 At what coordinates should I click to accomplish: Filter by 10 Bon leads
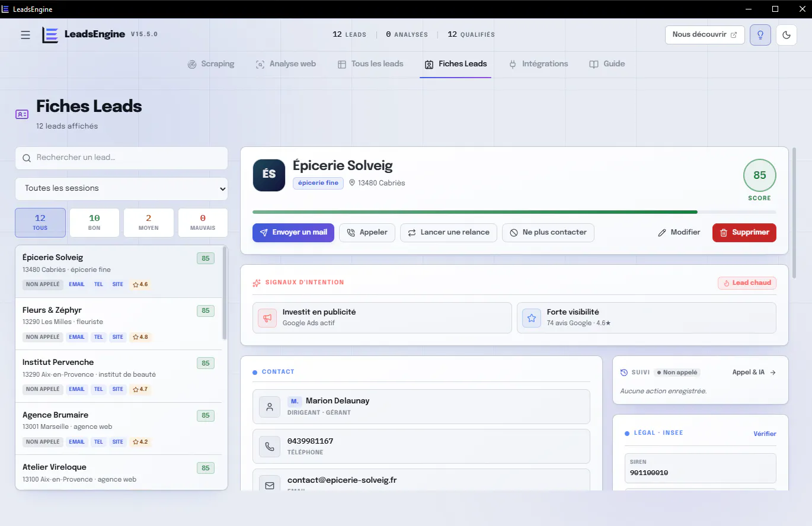pos(94,223)
